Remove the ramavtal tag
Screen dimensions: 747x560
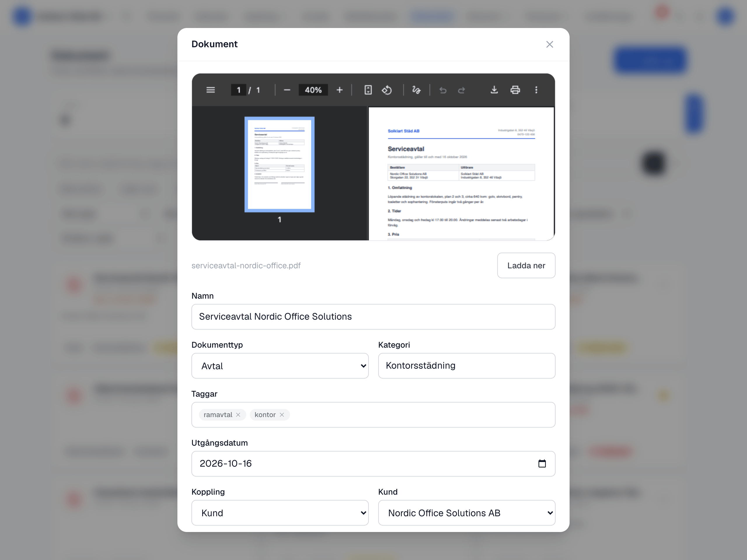238,414
